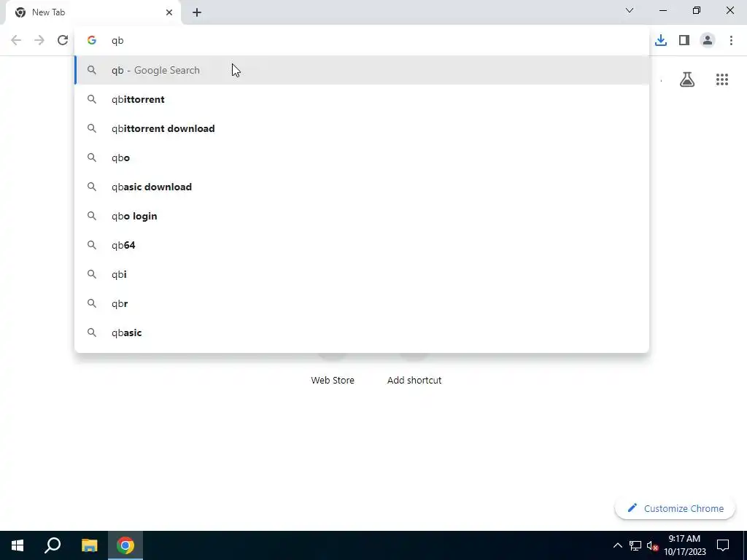This screenshot has width=747, height=560.
Task: Select the New Tab tab
Action: click(93, 12)
